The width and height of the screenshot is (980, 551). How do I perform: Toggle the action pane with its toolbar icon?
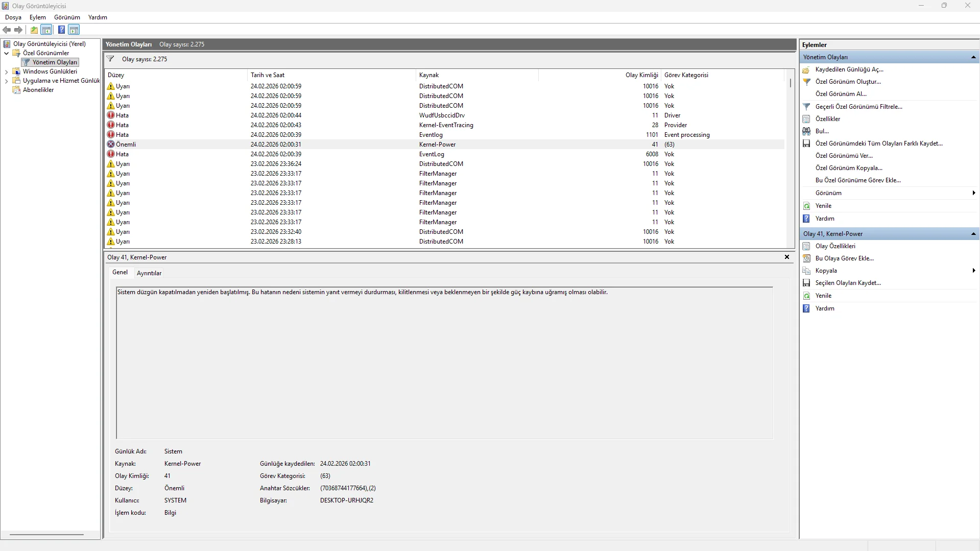point(74,30)
